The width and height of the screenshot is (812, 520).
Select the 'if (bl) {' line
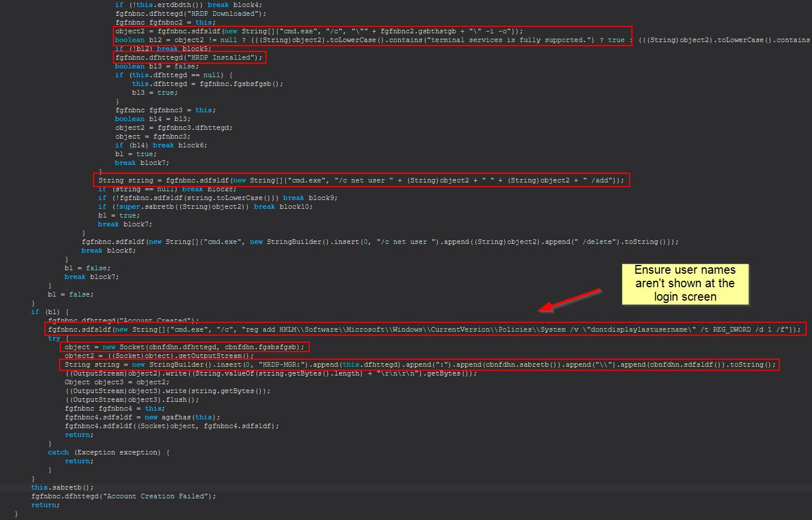(50, 312)
